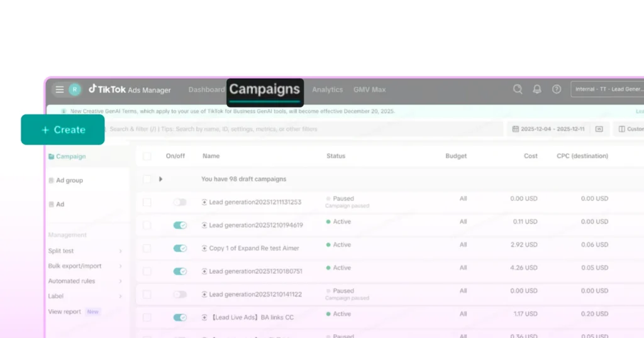Open Lead generation20251210194619 campaign name
Screen dimensions: 644x338
tap(256, 225)
